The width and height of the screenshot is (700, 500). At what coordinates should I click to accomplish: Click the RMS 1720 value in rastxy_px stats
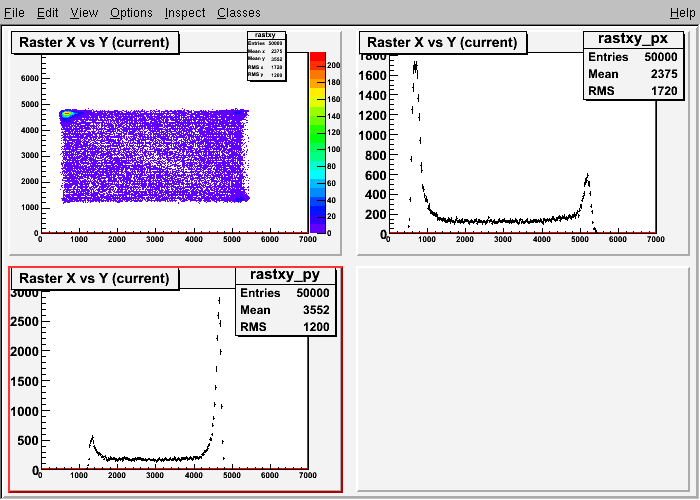click(x=664, y=91)
